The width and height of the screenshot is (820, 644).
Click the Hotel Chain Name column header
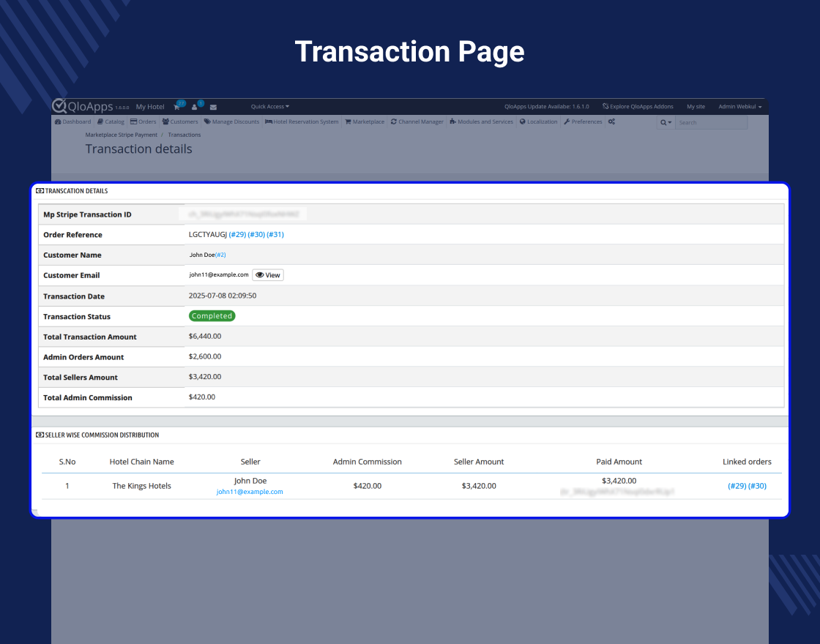click(x=142, y=462)
